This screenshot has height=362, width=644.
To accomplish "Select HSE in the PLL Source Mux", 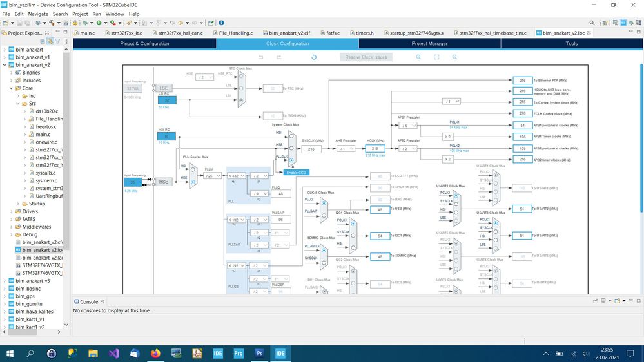I will click(x=193, y=182).
